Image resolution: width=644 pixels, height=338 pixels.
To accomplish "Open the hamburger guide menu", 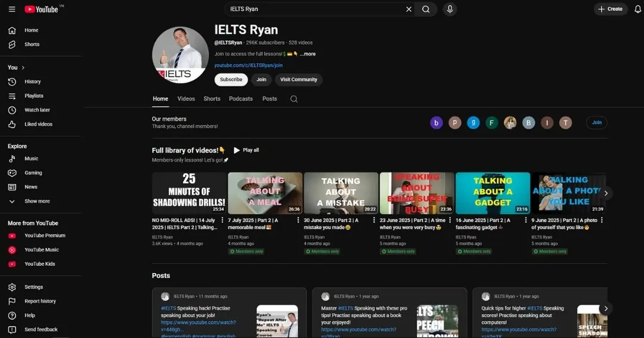I will 12,9.
